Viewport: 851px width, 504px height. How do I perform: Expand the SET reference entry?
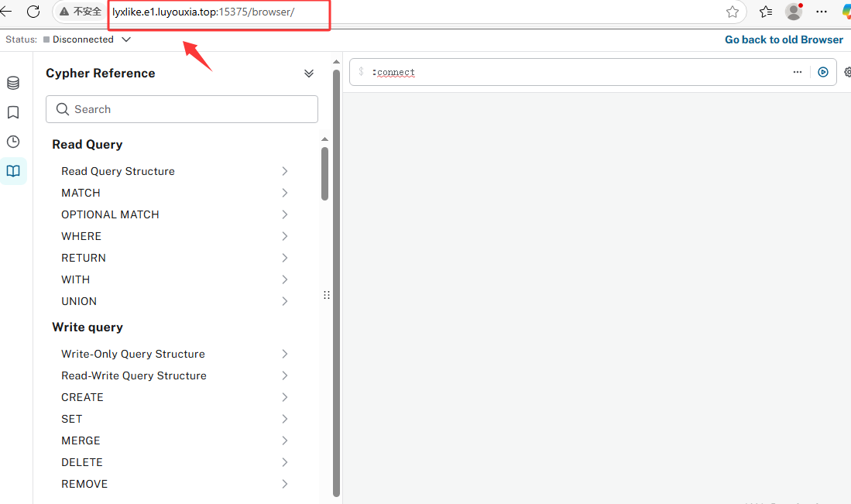coord(174,420)
